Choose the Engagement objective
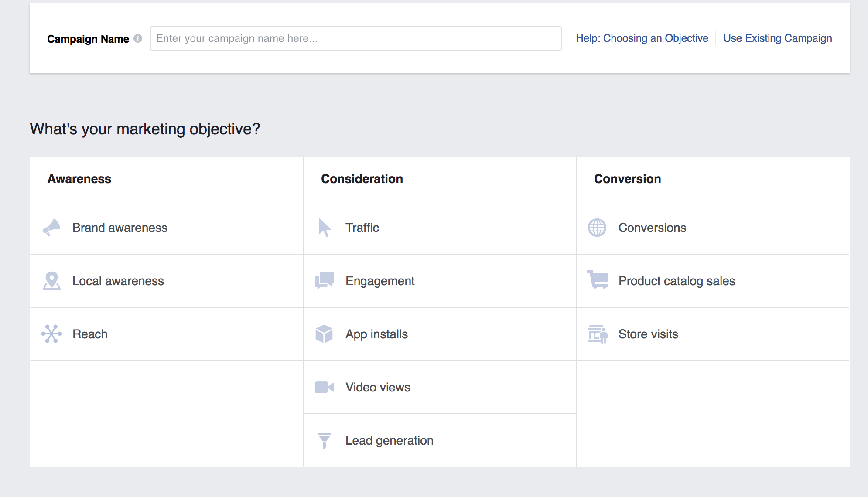The image size is (868, 497). 440,281
